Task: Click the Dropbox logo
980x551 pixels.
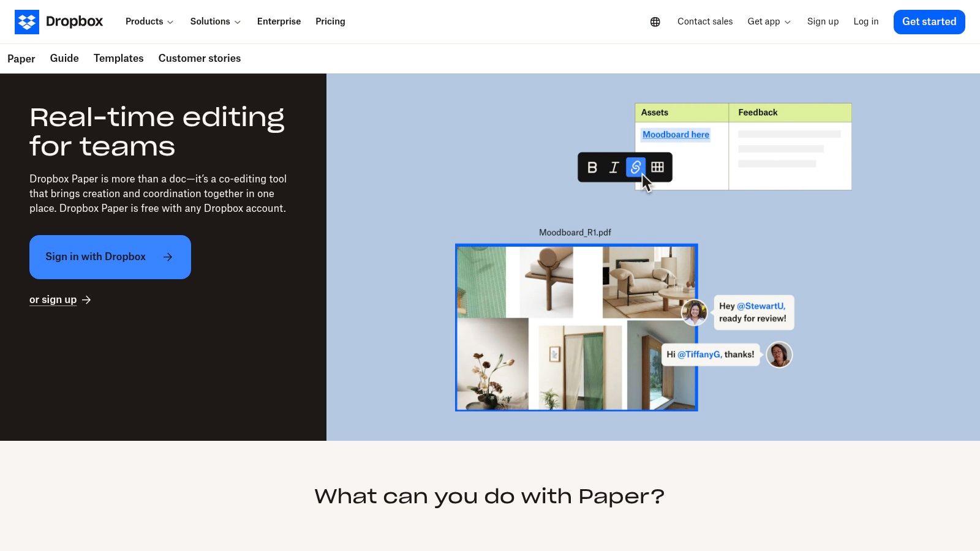Action: [59, 21]
